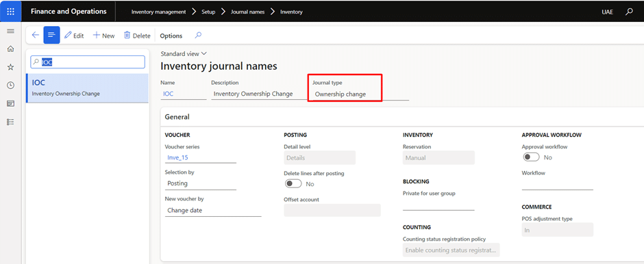Viewport: 644px width, 264px height.
Task: Open the Options menu
Action: pos(171,36)
